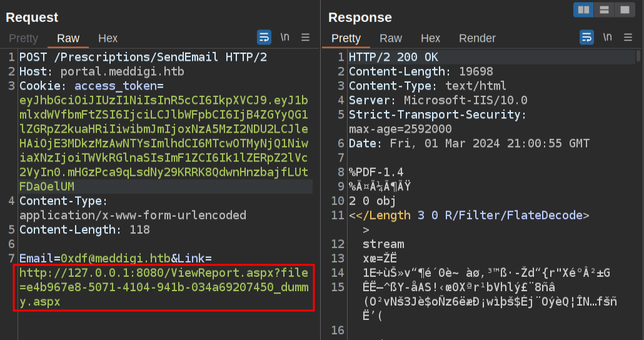The height and width of the screenshot is (340, 644).
Task: Switch Request view to Pretty tab
Action: point(23,38)
